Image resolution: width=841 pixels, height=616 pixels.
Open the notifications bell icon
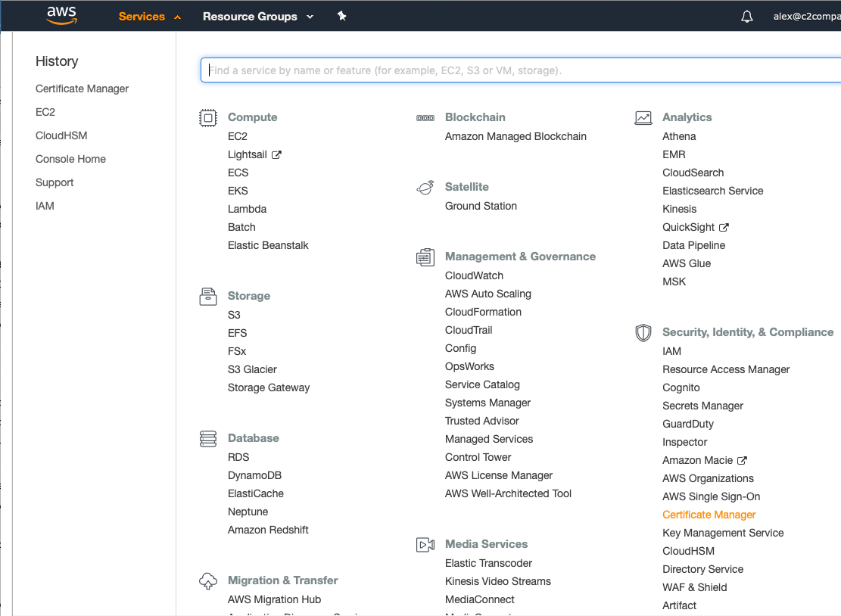(747, 17)
